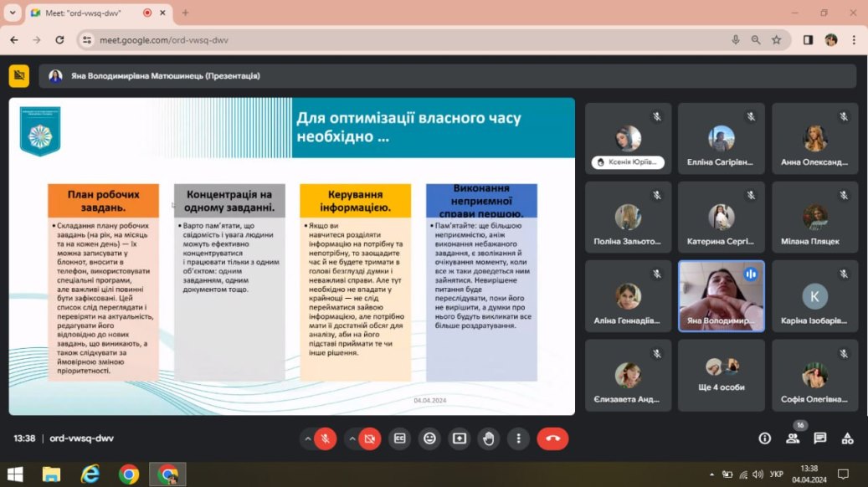Open 'Ще 4 особи' tile
This screenshot has width=868, height=487.
pyautogui.click(x=721, y=375)
